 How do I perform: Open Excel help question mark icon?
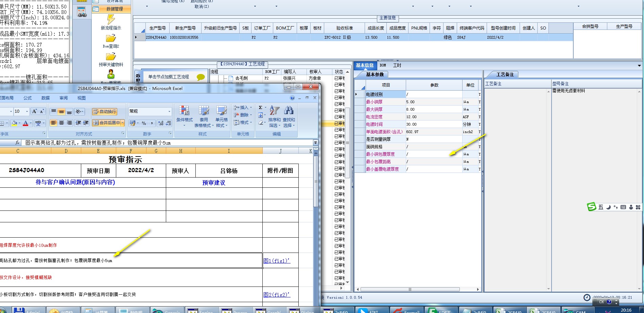[292, 98]
